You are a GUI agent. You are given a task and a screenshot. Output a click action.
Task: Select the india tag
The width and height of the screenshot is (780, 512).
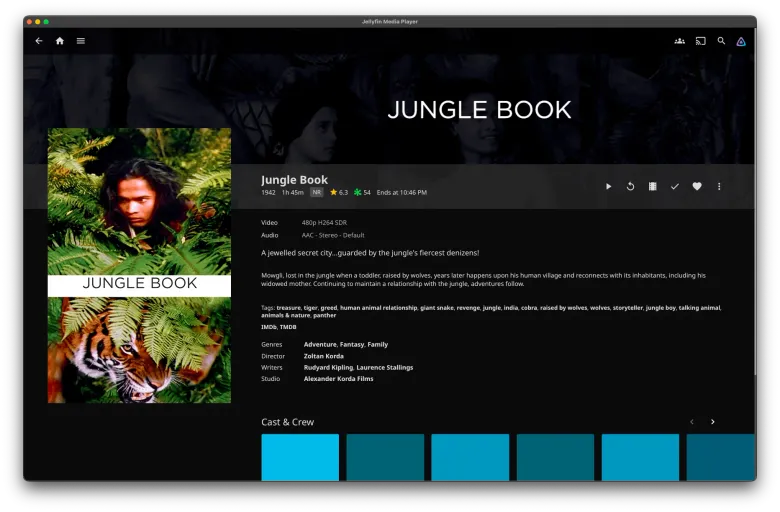[x=510, y=308]
